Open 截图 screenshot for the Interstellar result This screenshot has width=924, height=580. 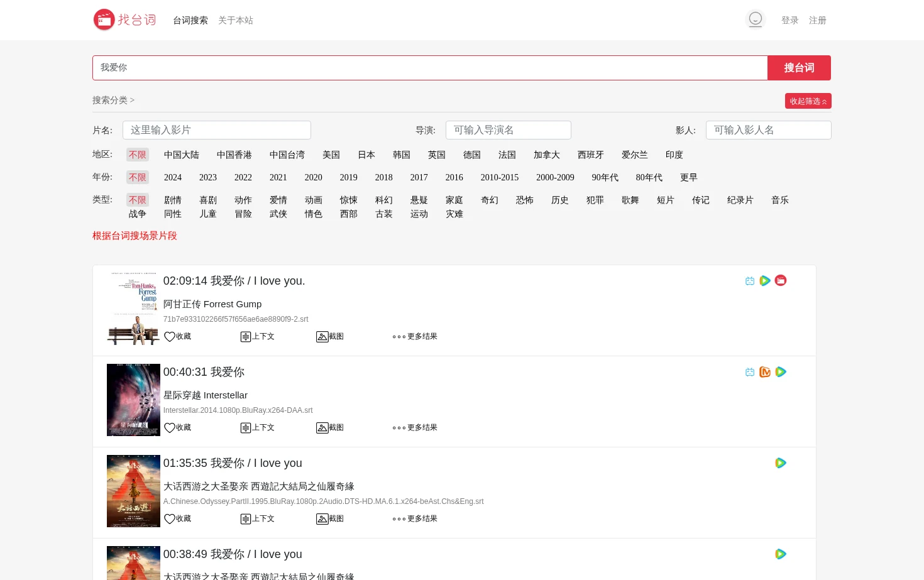click(x=330, y=428)
